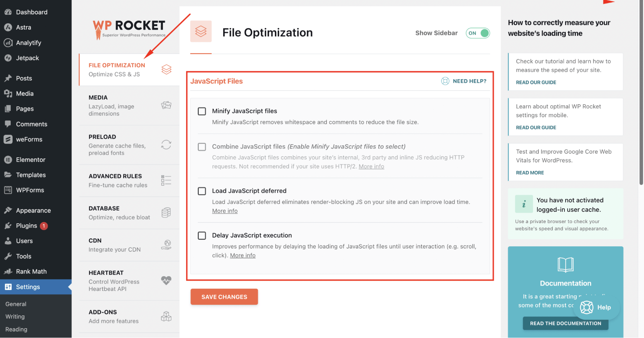Click the page vertical scrollbar
This screenshot has width=644, height=338.
(641, 92)
